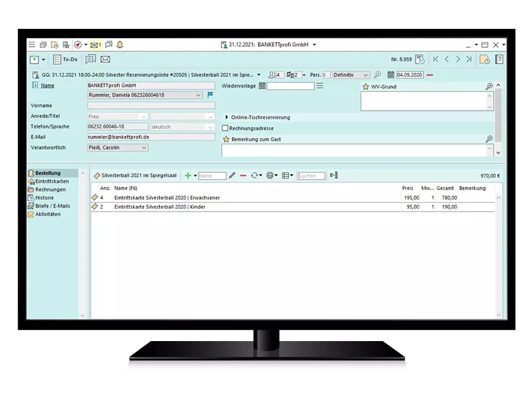Jump to the first record with the navigation arrow

click(436, 59)
